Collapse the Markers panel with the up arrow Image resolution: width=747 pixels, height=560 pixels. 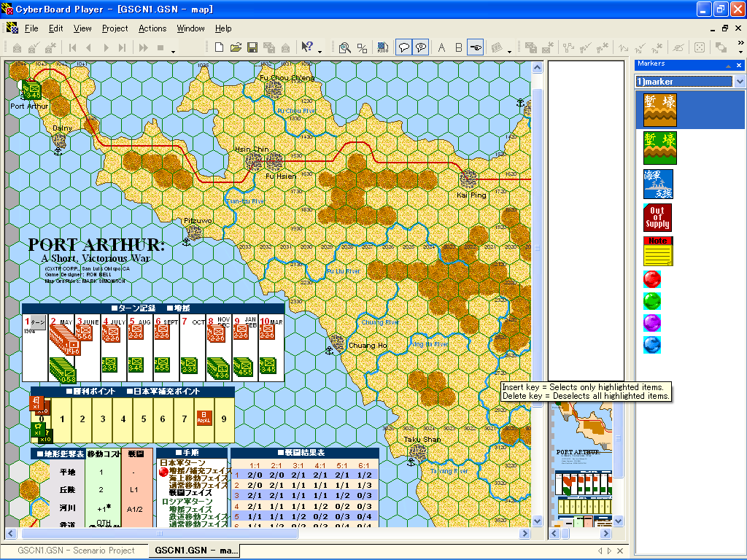click(x=728, y=66)
